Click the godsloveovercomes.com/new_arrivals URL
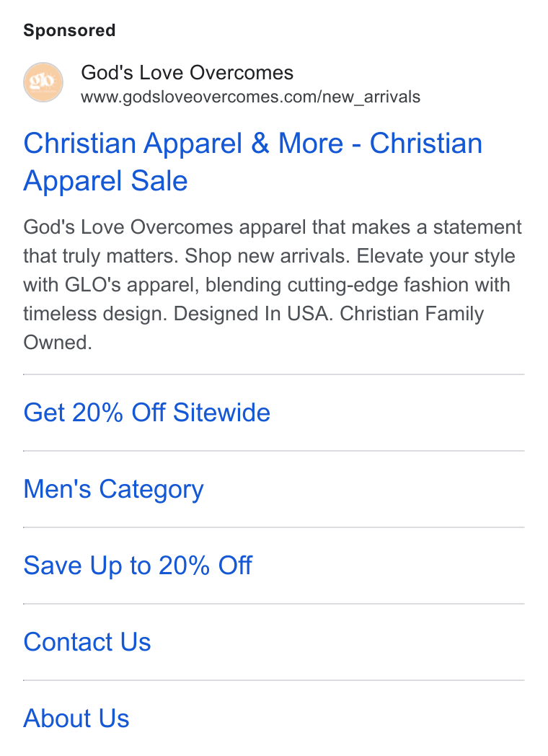The width and height of the screenshot is (548, 756). 251,97
